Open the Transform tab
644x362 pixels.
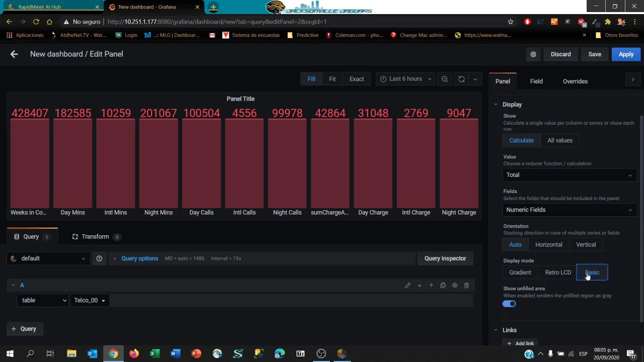click(95, 237)
